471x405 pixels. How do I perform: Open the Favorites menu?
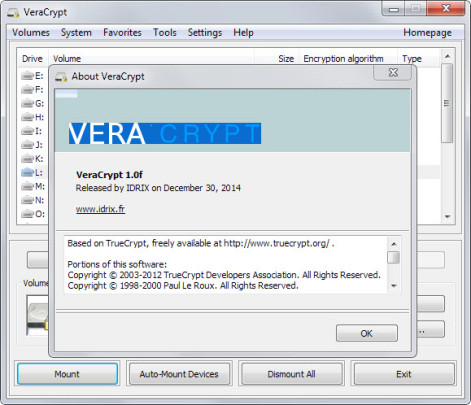tap(122, 33)
